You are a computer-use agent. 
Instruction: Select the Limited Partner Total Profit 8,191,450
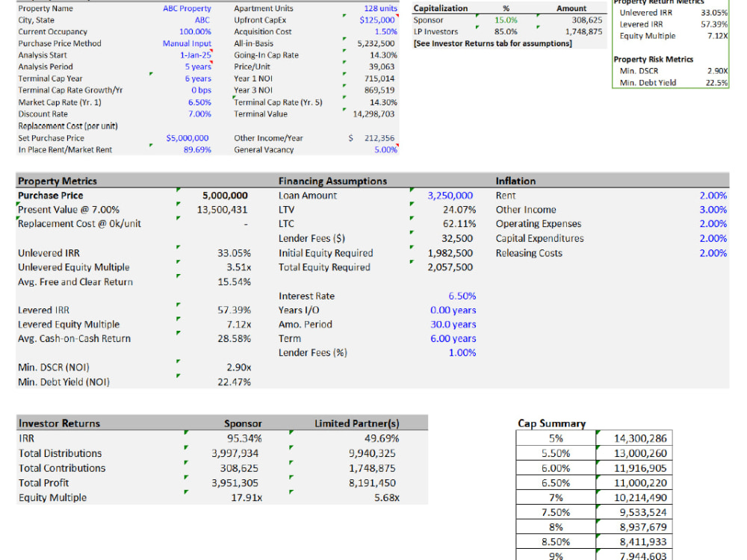click(372, 483)
